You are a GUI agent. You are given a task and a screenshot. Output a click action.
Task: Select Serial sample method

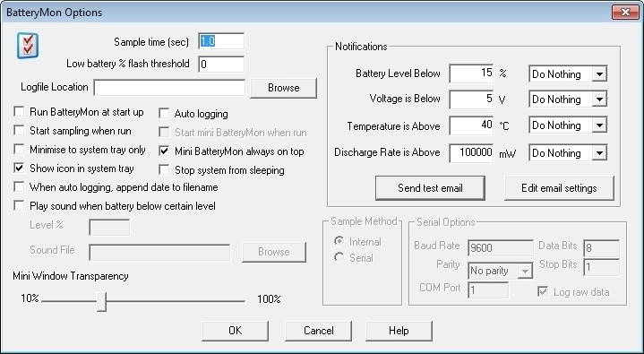(x=339, y=257)
